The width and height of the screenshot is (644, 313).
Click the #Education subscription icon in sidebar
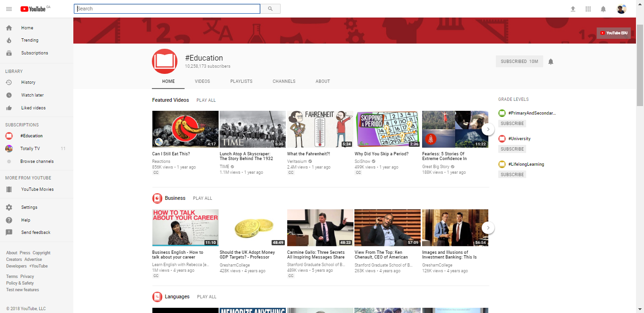click(x=9, y=136)
